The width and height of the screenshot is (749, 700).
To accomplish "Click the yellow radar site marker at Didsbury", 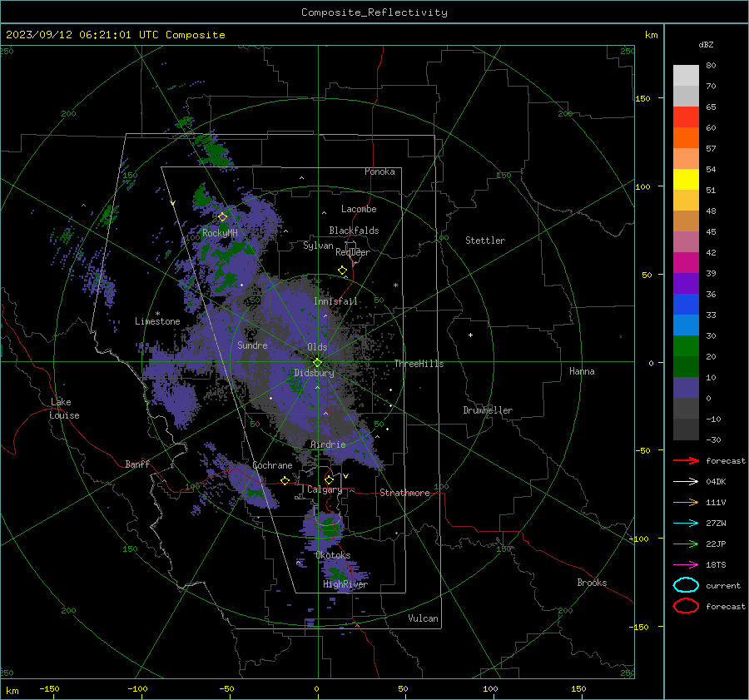I will click(317, 363).
